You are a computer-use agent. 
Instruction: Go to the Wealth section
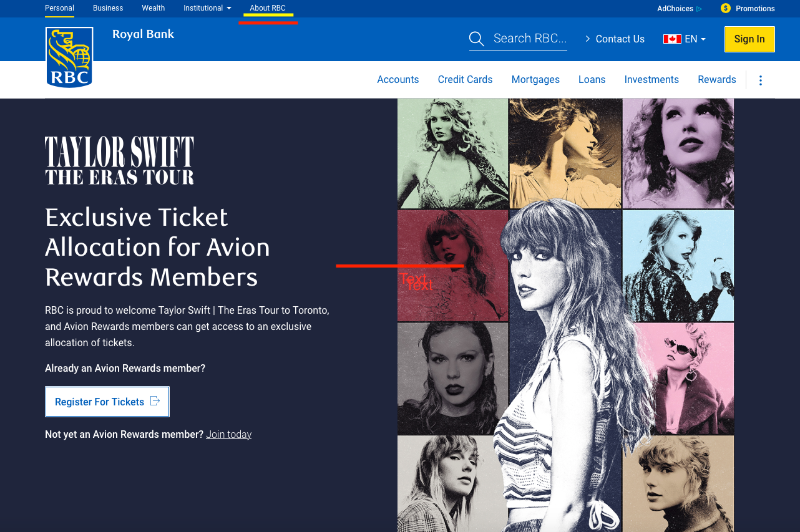click(x=154, y=8)
